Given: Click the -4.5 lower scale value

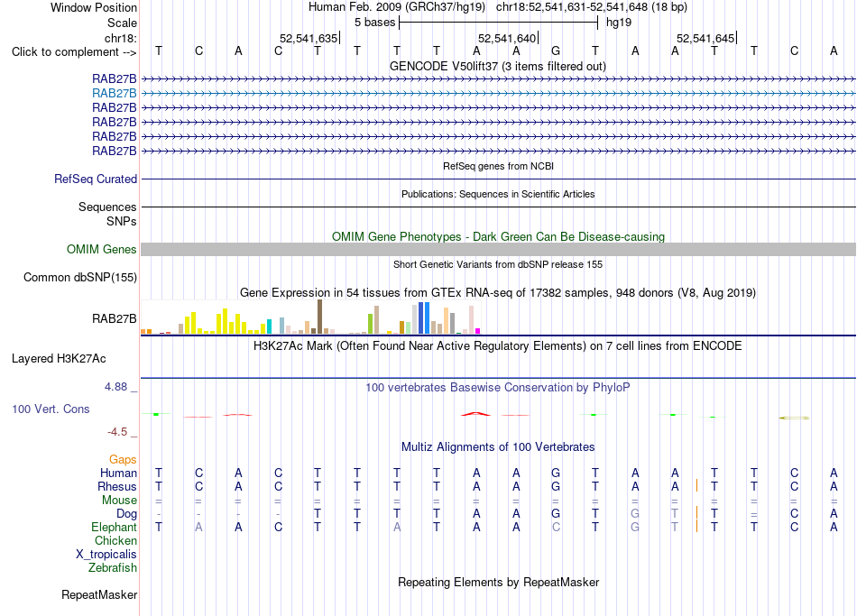Looking at the screenshot, I should [x=117, y=432].
